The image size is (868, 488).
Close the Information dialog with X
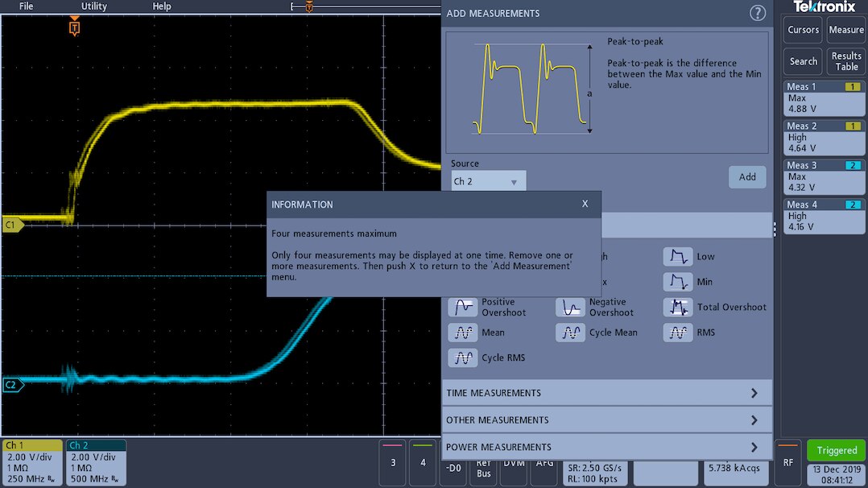pyautogui.click(x=585, y=205)
